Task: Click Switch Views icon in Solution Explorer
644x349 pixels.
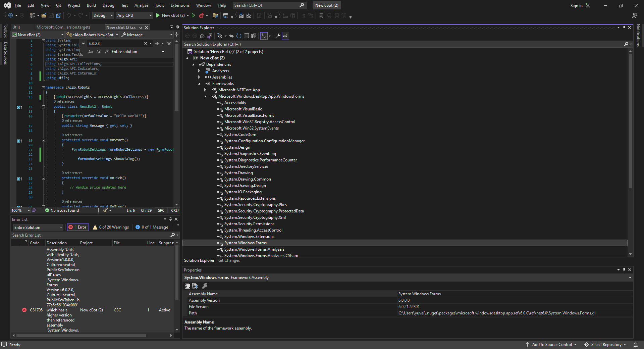Action: [210, 36]
